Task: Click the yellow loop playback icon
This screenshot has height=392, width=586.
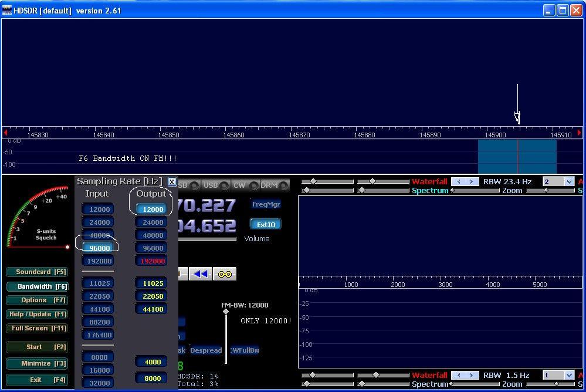Action: 225,274
